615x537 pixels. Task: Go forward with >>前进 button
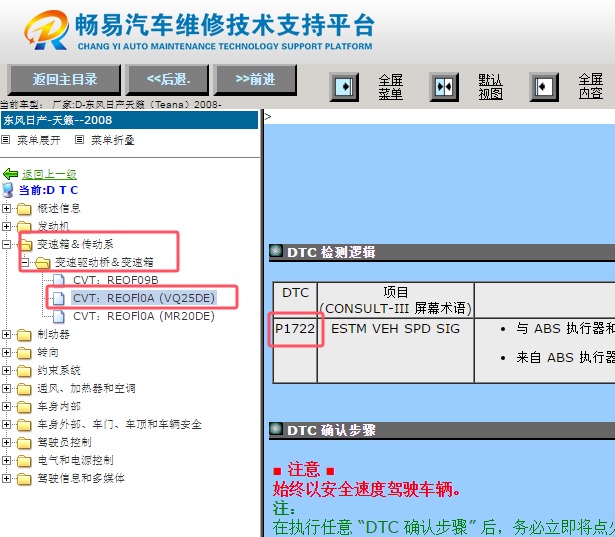[x=255, y=80]
